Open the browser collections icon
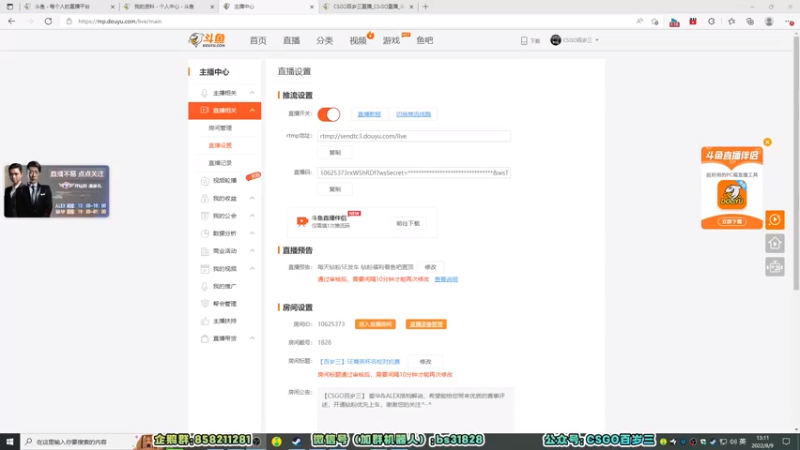The height and width of the screenshot is (450, 800). coord(750,21)
